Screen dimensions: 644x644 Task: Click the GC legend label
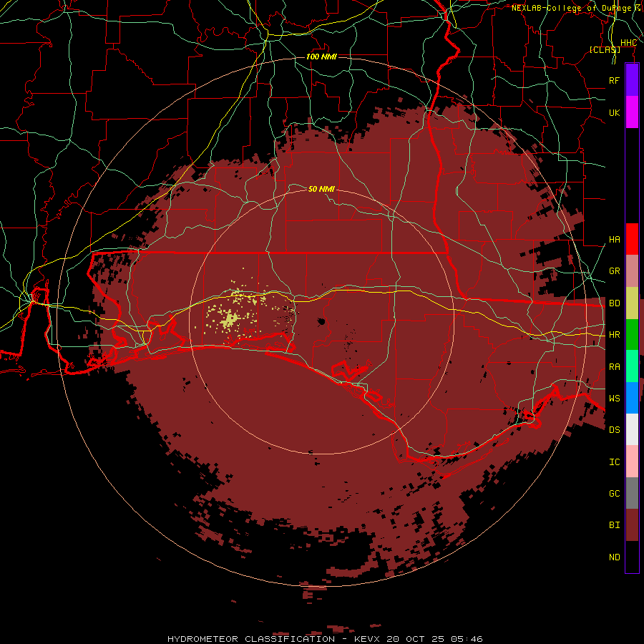615,493
